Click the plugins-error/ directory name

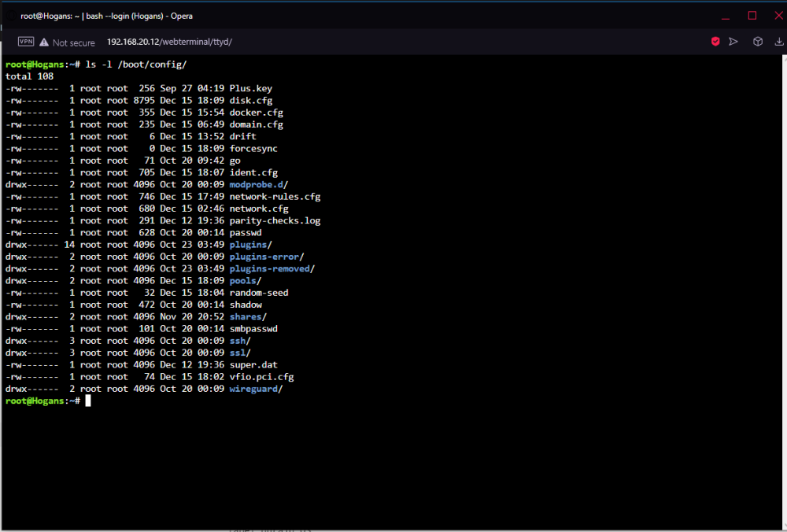pyautogui.click(x=267, y=257)
